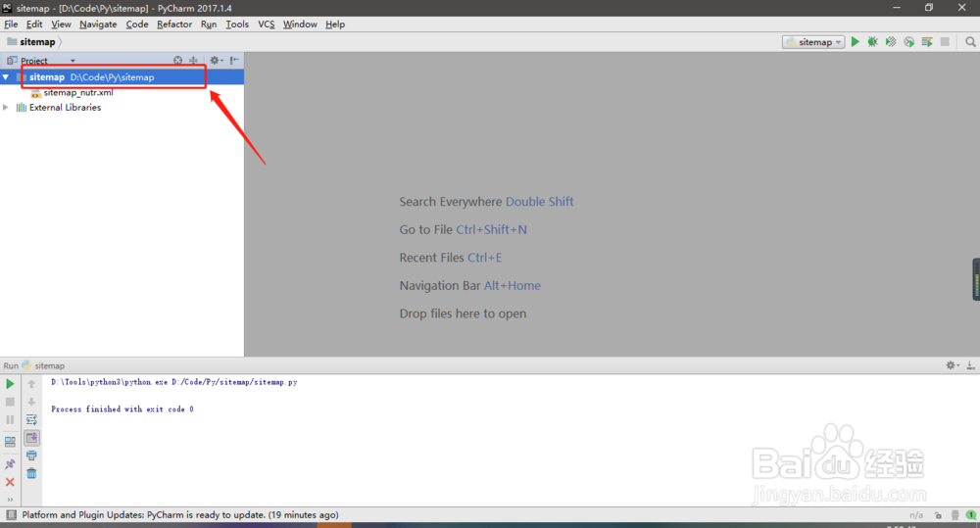The image size is (980, 528).
Task: Pin the Run tab
Action: click(10, 463)
